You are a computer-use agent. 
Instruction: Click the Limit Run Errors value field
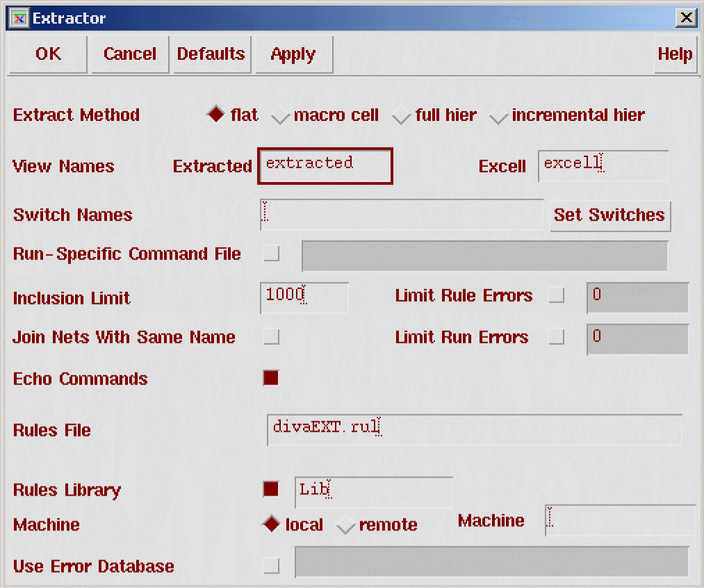tap(637, 339)
